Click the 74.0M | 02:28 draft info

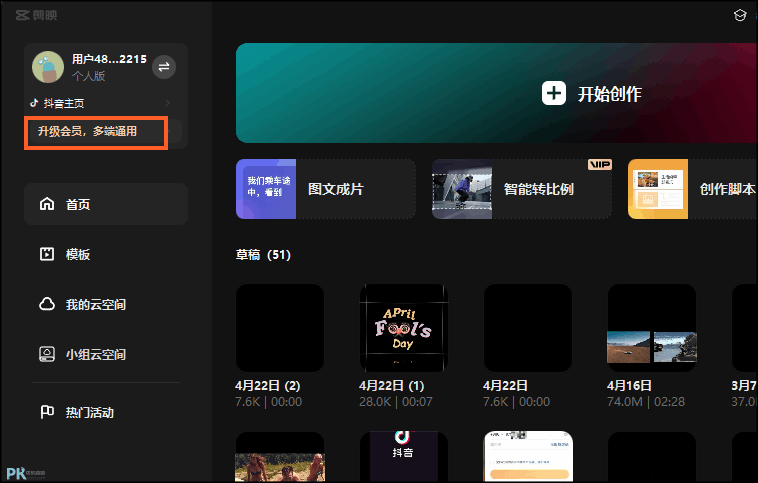(x=646, y=402)
